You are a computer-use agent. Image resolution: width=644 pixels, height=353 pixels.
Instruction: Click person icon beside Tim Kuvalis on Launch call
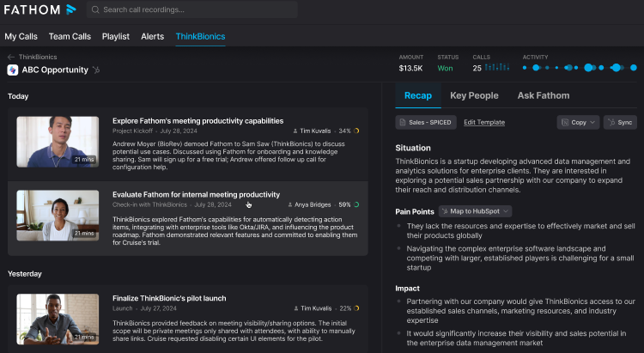tap(296, 308)
